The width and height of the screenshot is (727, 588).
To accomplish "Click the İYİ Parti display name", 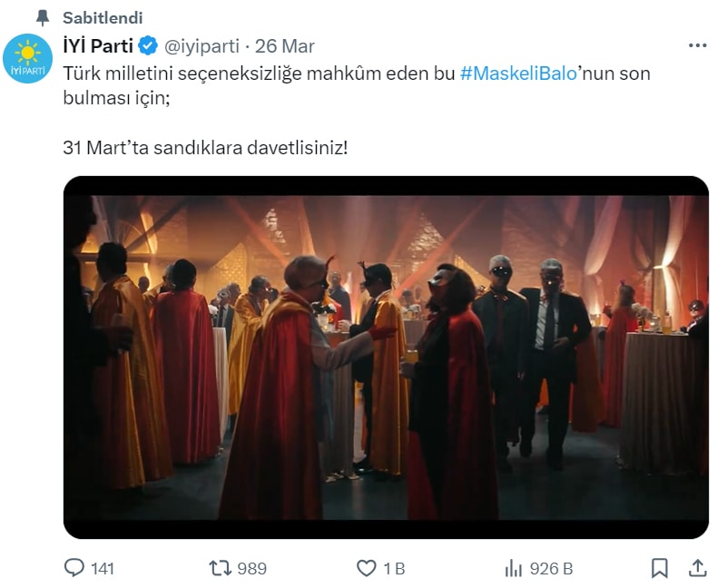I will 98,46.
